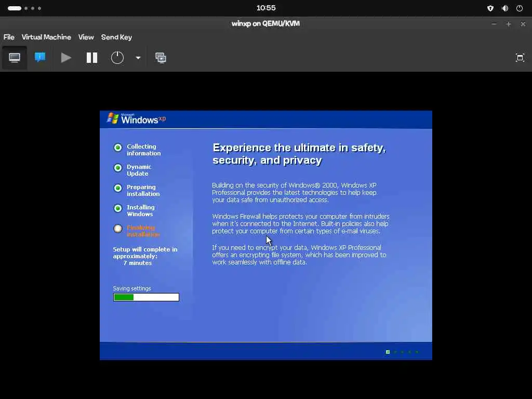Open the Send Key menu
The width and height of the screenshot is (532, 399).
pyautogui.click(x=116, y=37)
